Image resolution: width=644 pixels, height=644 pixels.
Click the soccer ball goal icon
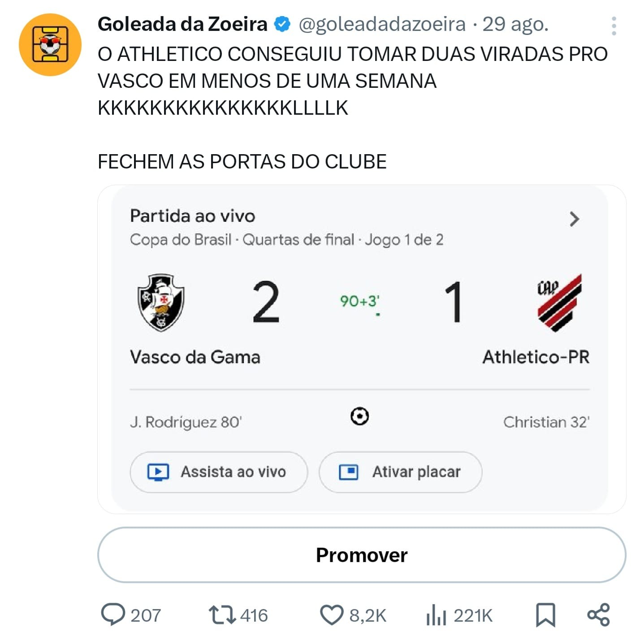[x=359, y=416]
